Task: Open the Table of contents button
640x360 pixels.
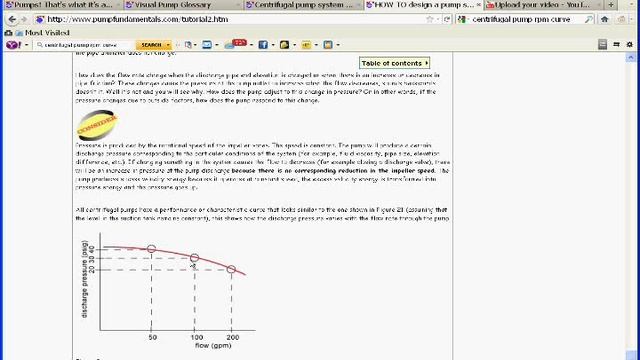Action: pos(394,63)
